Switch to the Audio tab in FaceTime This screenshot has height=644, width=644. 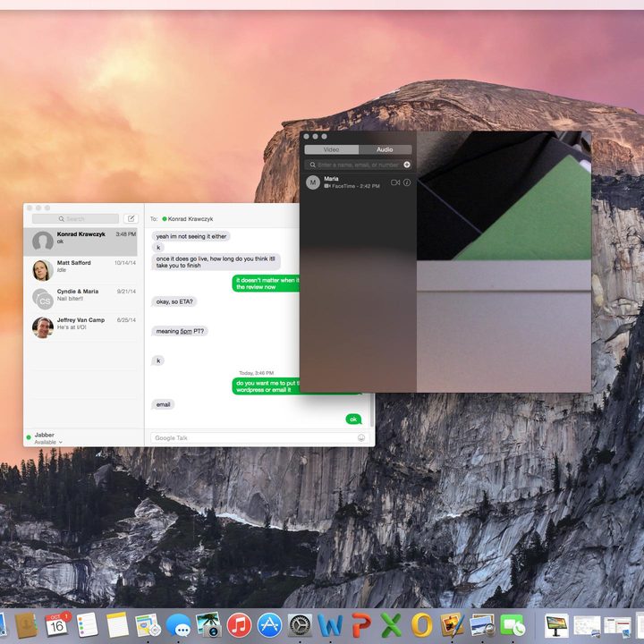[x=385, y=149]
